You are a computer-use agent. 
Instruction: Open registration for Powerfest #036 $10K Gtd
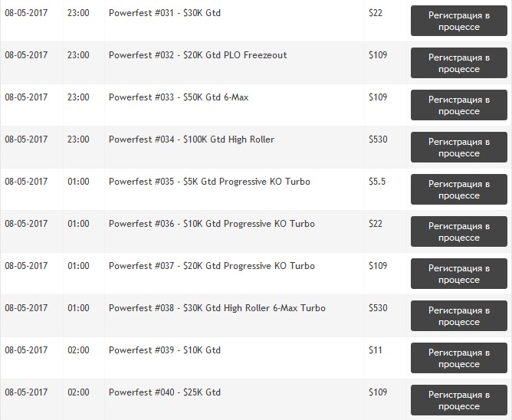point(459,231)
